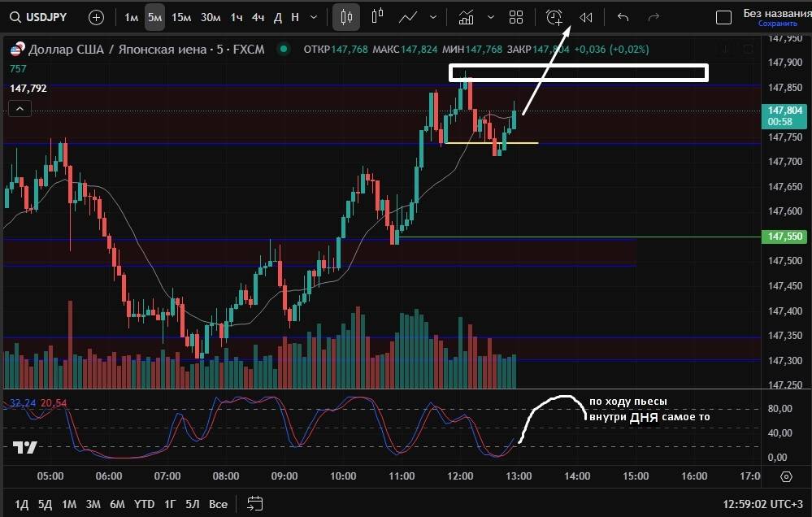
Task: Open the USDJPY symbol search
Action: point(43,17)
